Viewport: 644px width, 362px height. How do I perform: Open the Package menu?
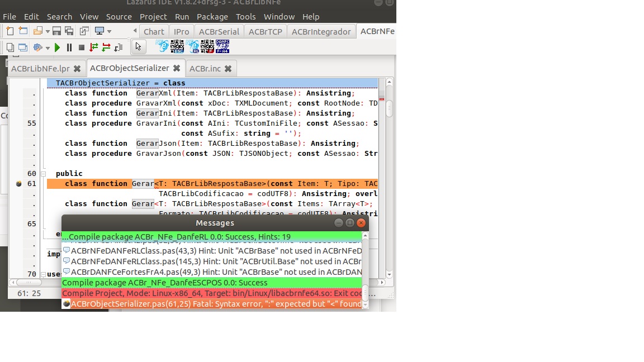212,17
